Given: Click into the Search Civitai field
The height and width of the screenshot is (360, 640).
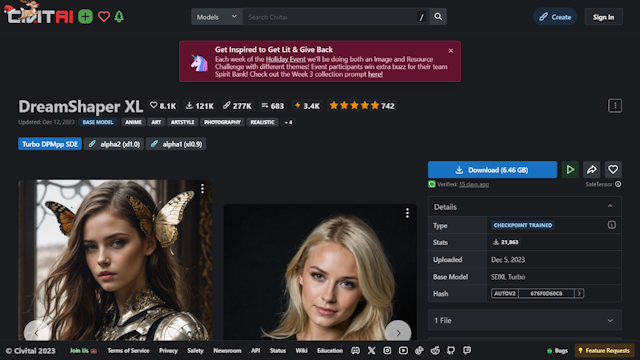Looking at the screenshot, I should pyautogui.click(x=330, y=17).
